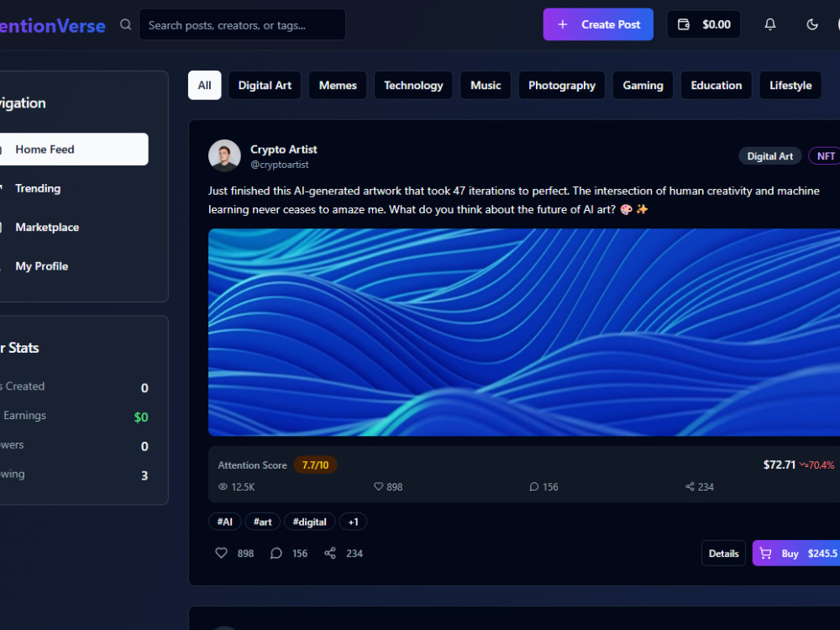This screenshot has height=630, width=840.
Task: Switch to Technology category
Action: pyautogui.click(x=413, y=85)
